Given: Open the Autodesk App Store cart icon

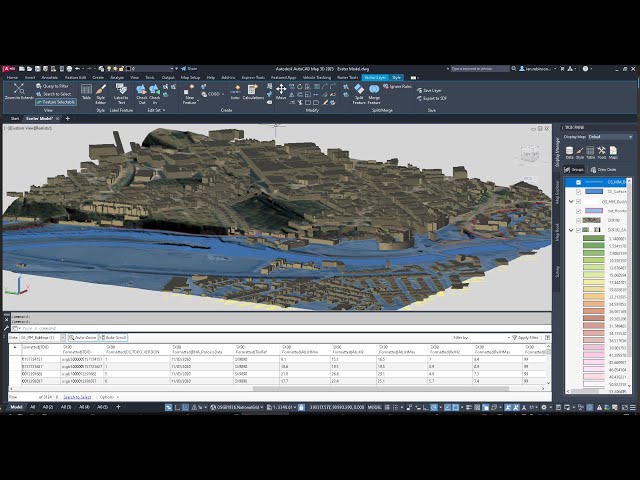Looking at the screenshot, I should [x=562, y=69].
